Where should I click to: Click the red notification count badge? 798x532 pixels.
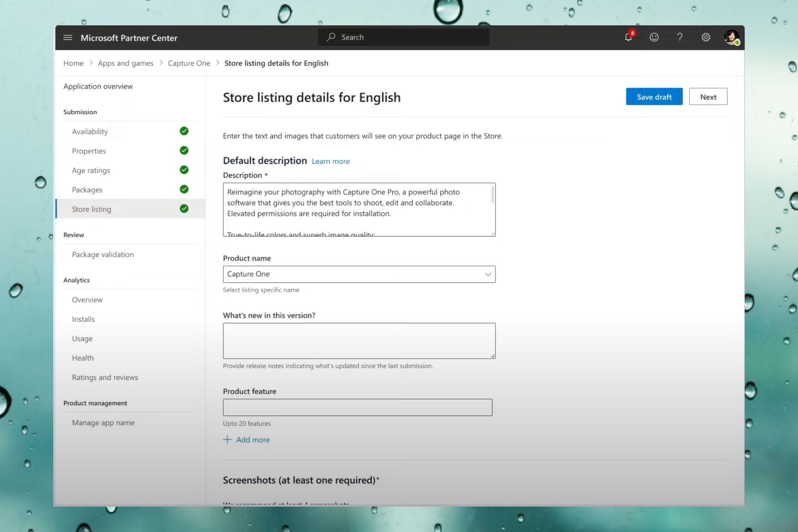click(x=632, y=33)
